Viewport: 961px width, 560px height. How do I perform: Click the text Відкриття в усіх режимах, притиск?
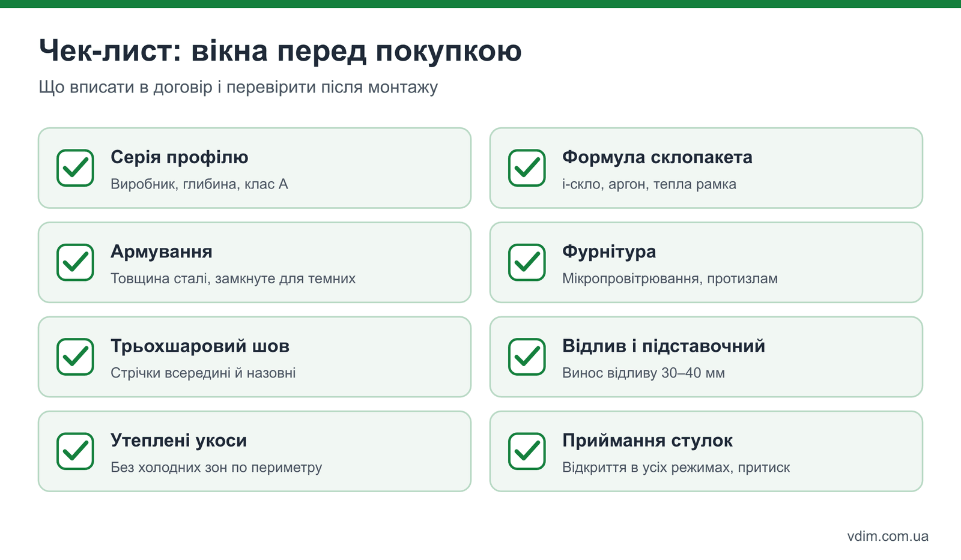pyautogui.click(x=676, y=468)
